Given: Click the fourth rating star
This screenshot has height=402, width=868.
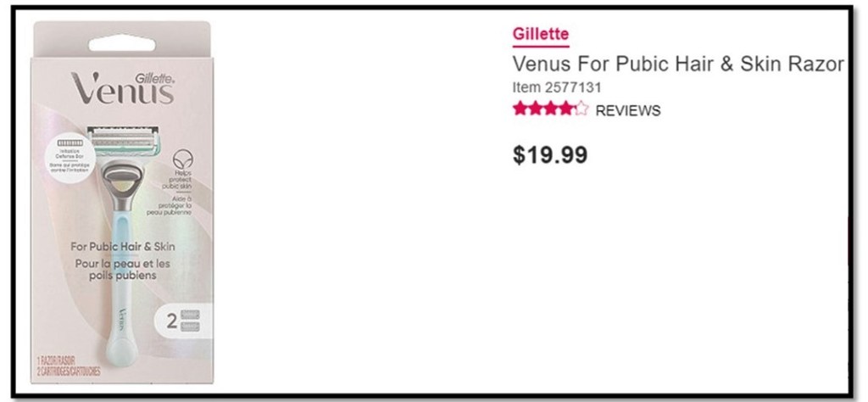Looking at the screenshot, I should pos(565,109).
